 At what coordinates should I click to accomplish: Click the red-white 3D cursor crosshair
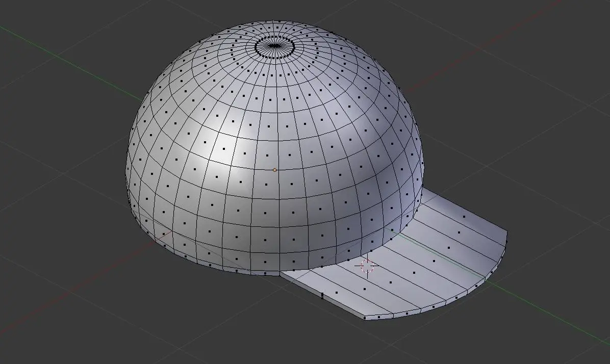coord(367,267)
